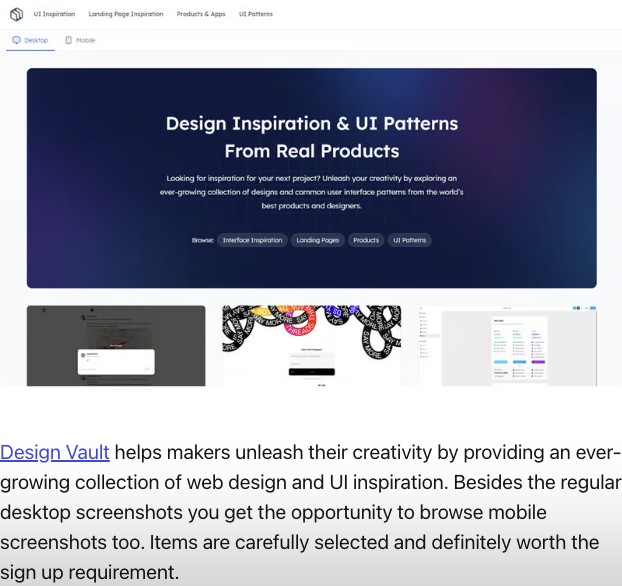The image size is (622, 586).
Task: Browse the Landing Pages pill
Action: [x=318, y=240]
